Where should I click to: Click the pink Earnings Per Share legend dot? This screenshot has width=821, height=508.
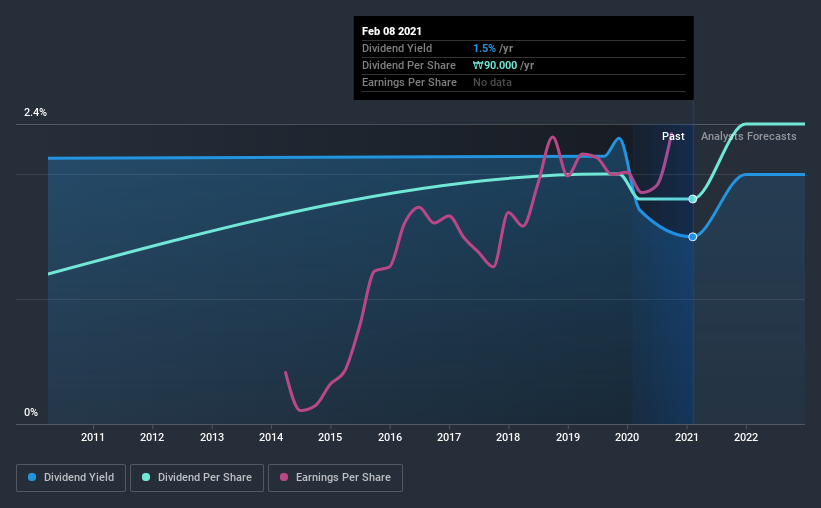coord(284,477)
